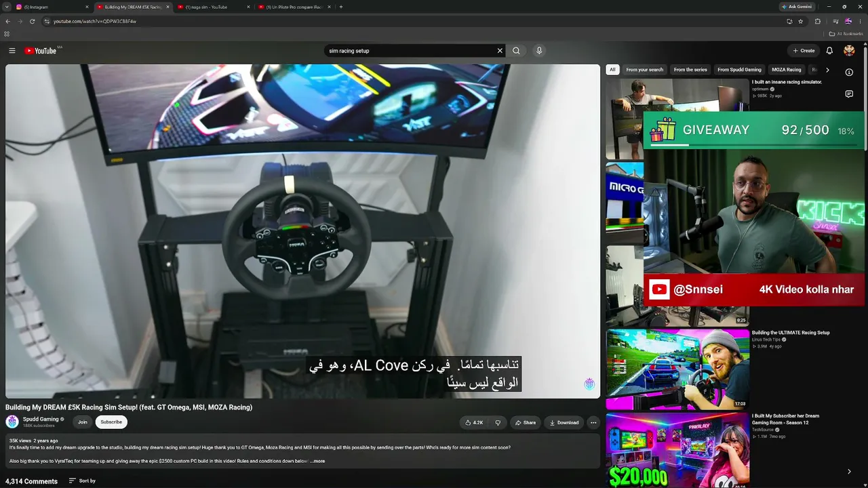Expand the description with ...more

317,461
